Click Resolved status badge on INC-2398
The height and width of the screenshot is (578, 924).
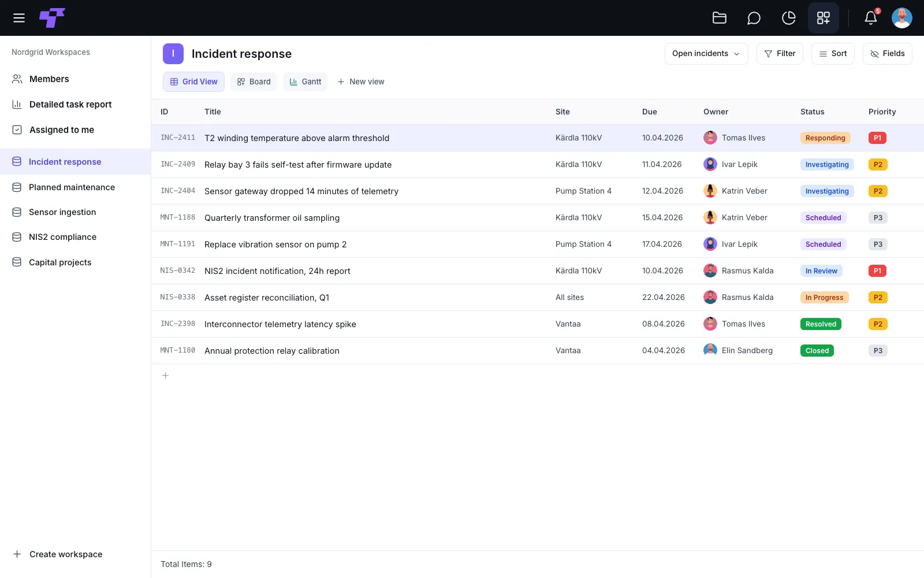click(821, 324)
